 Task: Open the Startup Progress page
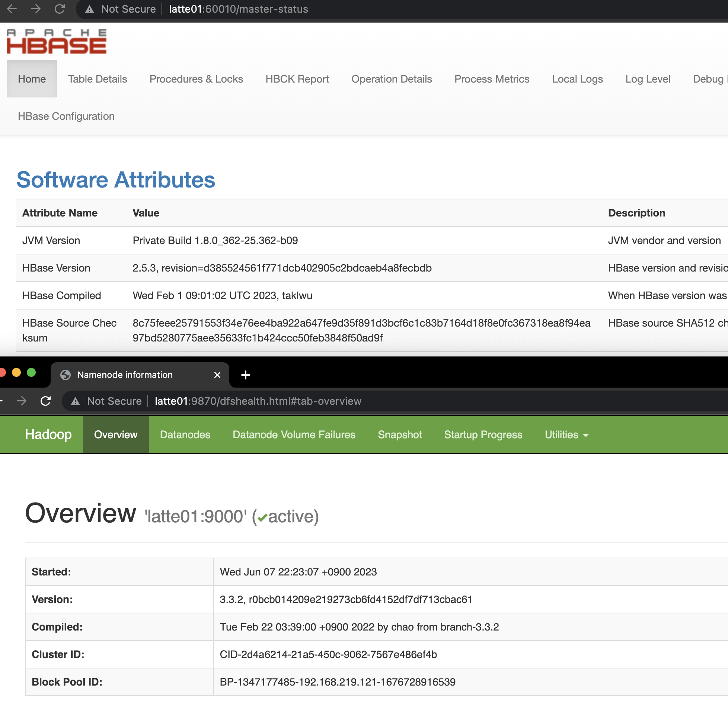(x=483, y=434)
